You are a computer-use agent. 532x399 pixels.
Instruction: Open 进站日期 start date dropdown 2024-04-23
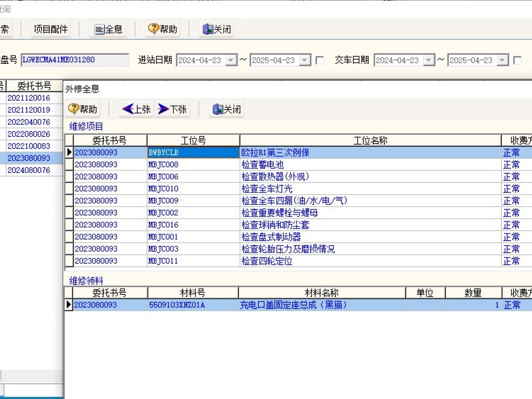pos(231,60)
